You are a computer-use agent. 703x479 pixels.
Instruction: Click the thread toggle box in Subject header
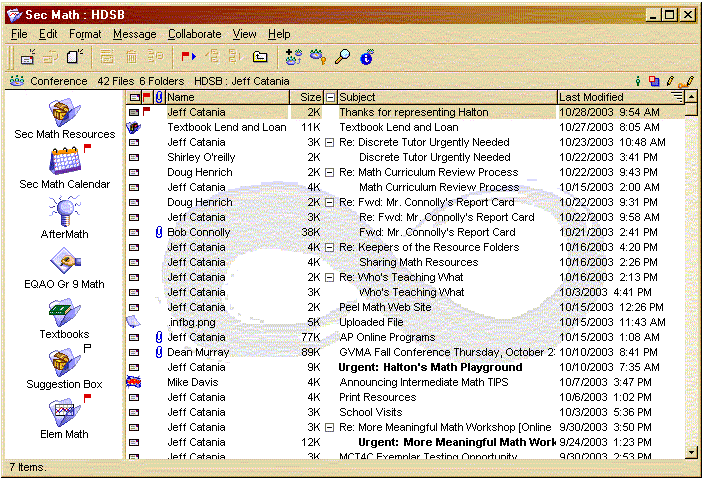331,97
